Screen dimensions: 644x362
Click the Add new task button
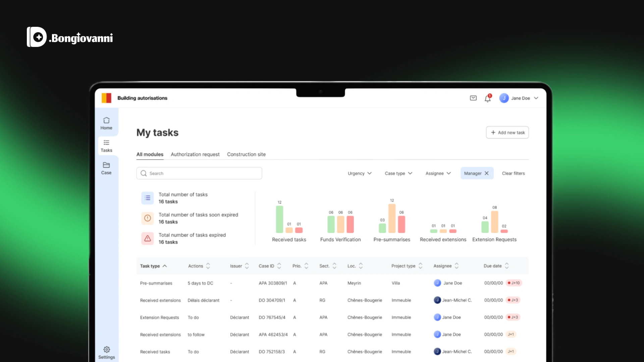tap(507, 132)
